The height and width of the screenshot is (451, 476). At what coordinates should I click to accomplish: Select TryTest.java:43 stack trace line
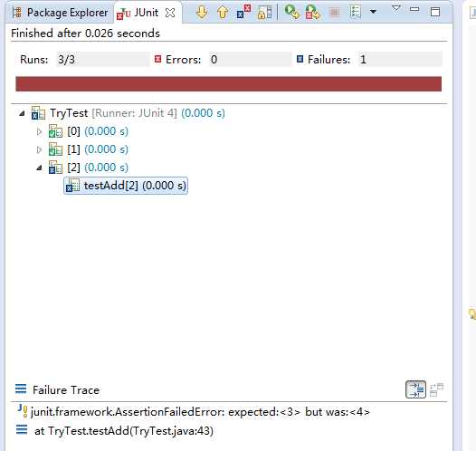point(124,431)
